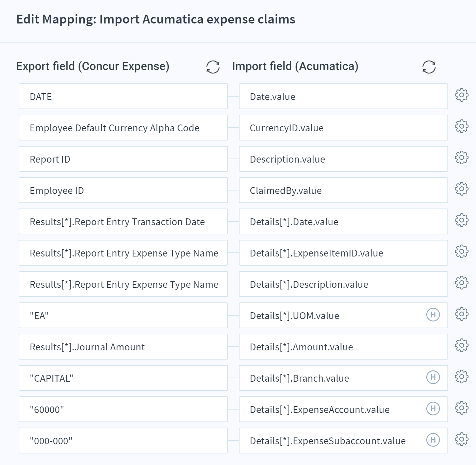Screen dimensions: 476x465
Task: Open settings gear for CurrencyID.value row
Action: coord(462,126)
